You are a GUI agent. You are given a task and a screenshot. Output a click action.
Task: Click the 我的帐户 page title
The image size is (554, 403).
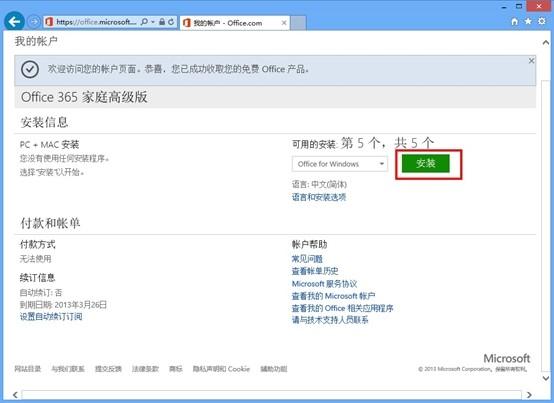(x=36, y=41)
